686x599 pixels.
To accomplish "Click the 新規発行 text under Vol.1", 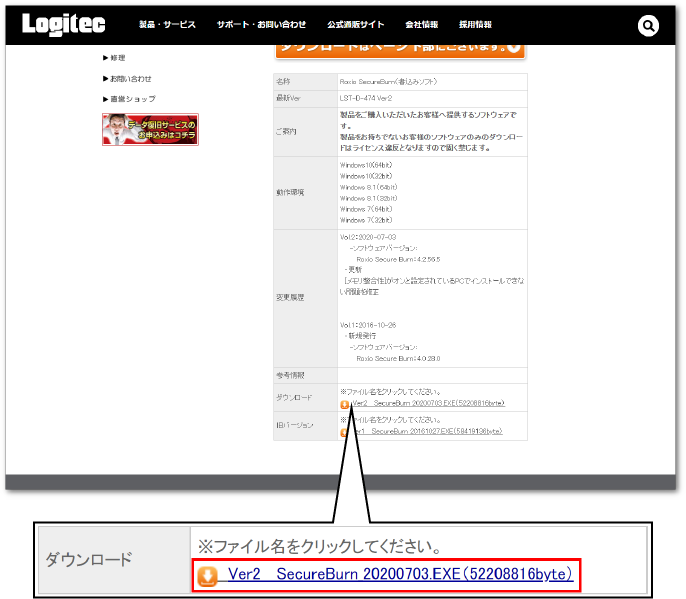I will pos(362,336).
